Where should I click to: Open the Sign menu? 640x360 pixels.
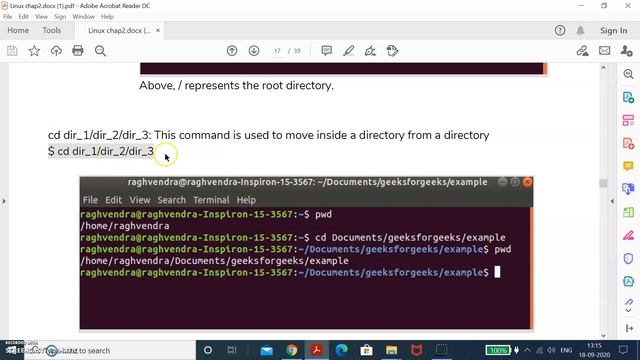[60, 17]
